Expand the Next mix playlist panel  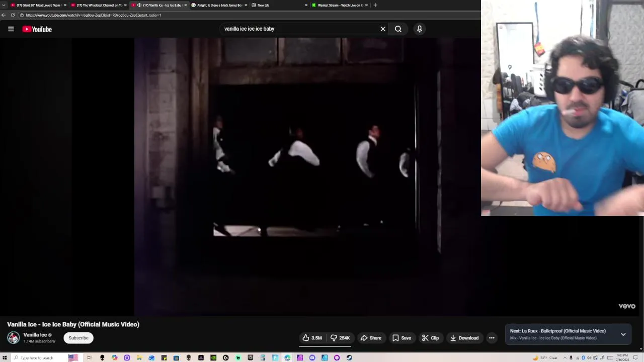click(623, 334)
